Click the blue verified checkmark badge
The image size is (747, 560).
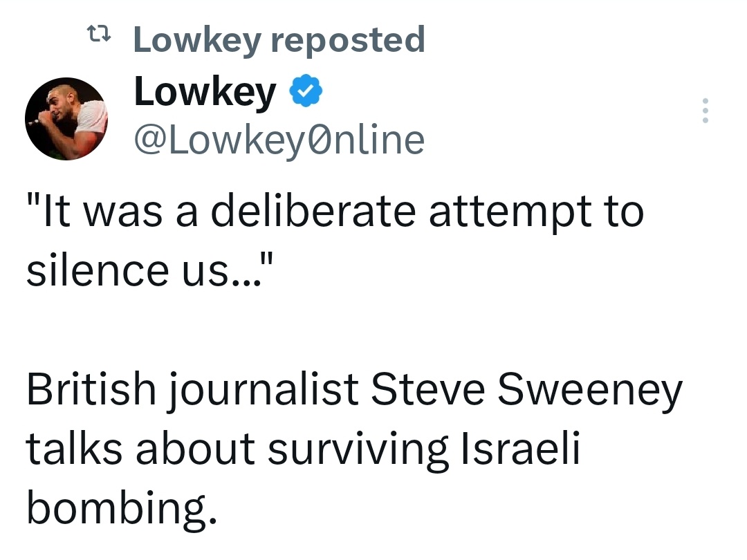click(306, 93)
